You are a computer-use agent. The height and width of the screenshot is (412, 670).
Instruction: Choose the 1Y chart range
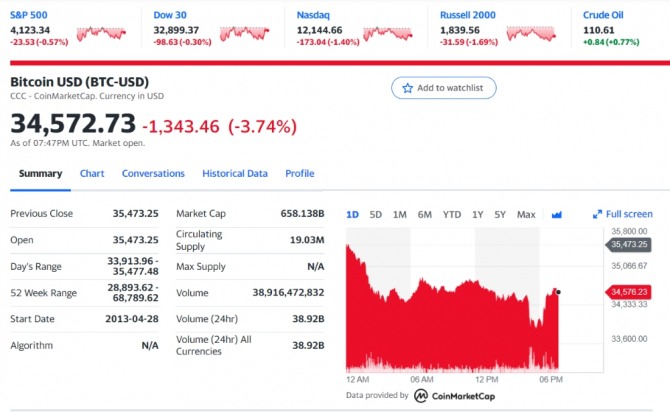(477, 214)
